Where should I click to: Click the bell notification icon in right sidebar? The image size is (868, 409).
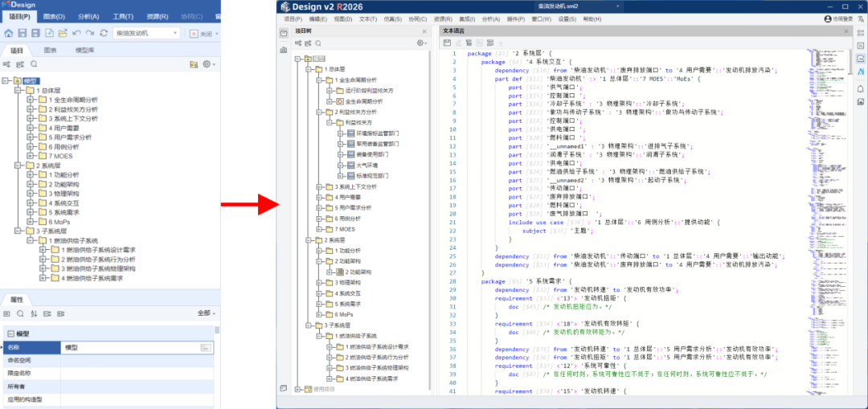[860, 88]
